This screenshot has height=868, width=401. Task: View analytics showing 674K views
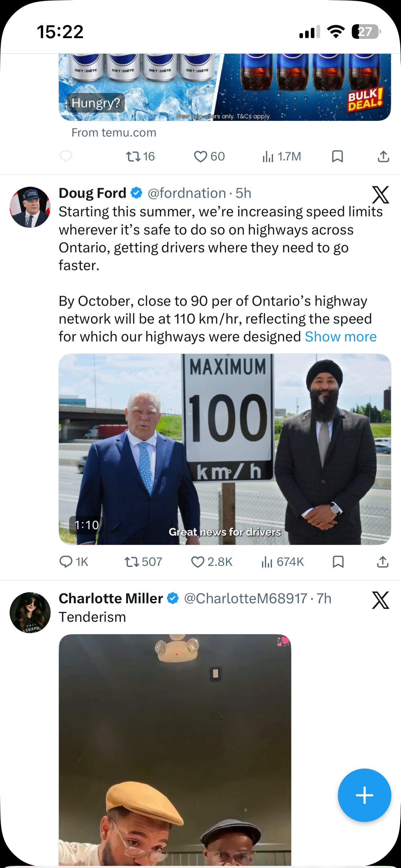point(282,562)
